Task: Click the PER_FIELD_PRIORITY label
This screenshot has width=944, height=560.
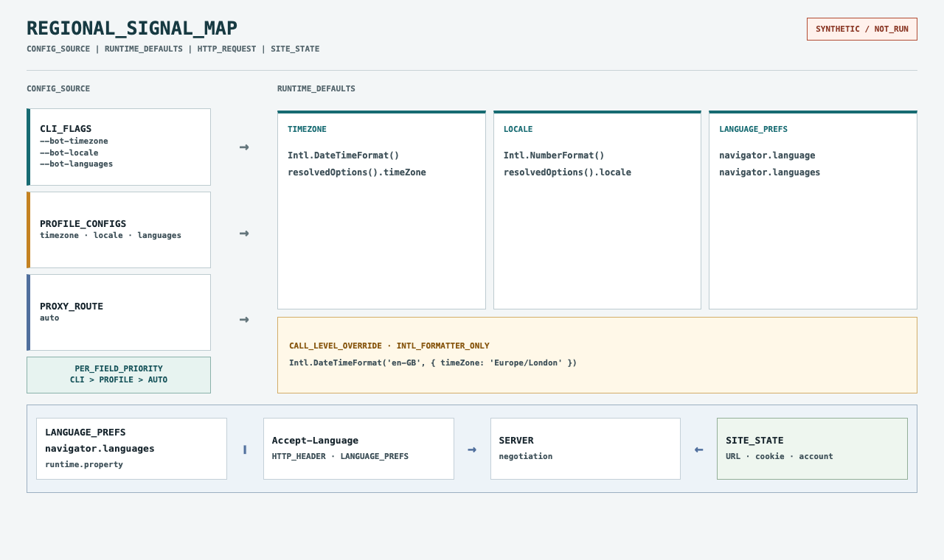Action: click(119, 368)
